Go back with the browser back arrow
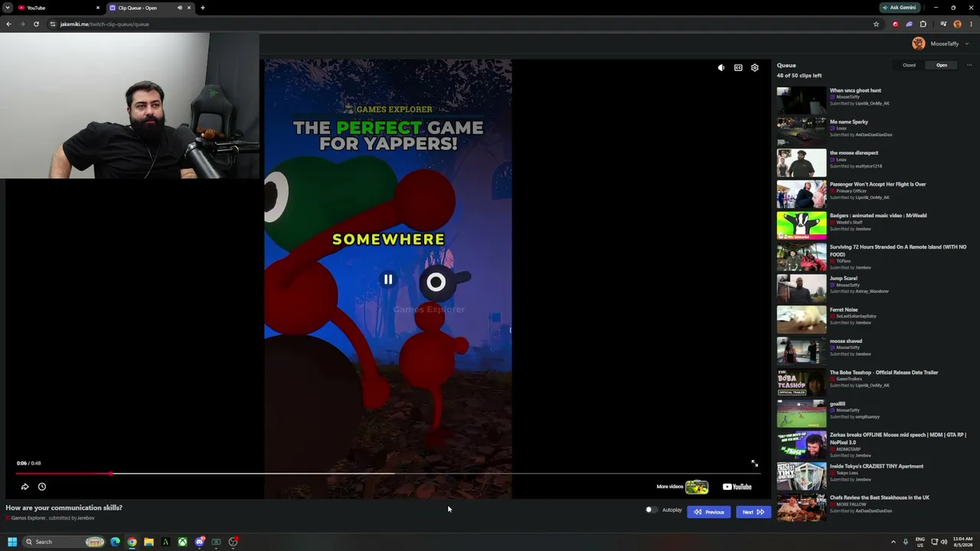The height and width of the screenshot is (551, 980). point(8,24)
